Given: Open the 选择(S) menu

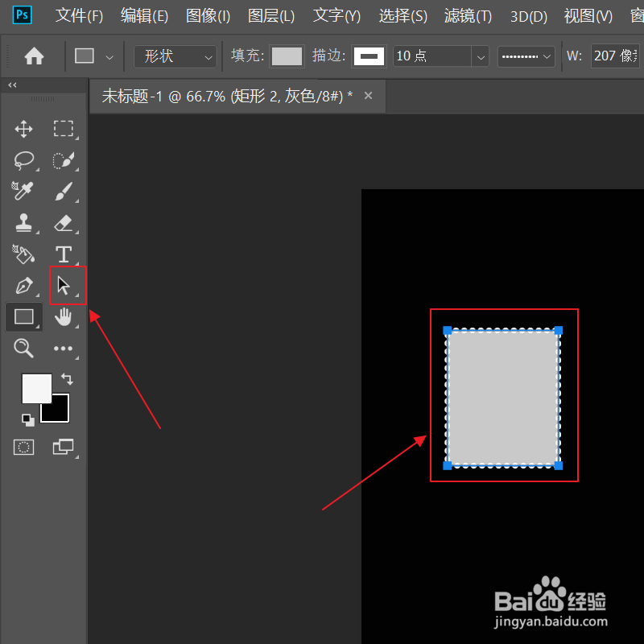Looking at the screenshot, I should click(403, 16).
